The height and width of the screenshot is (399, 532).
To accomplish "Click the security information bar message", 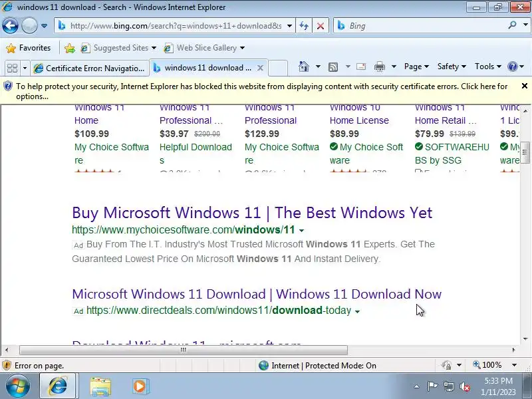I will 261,91.
